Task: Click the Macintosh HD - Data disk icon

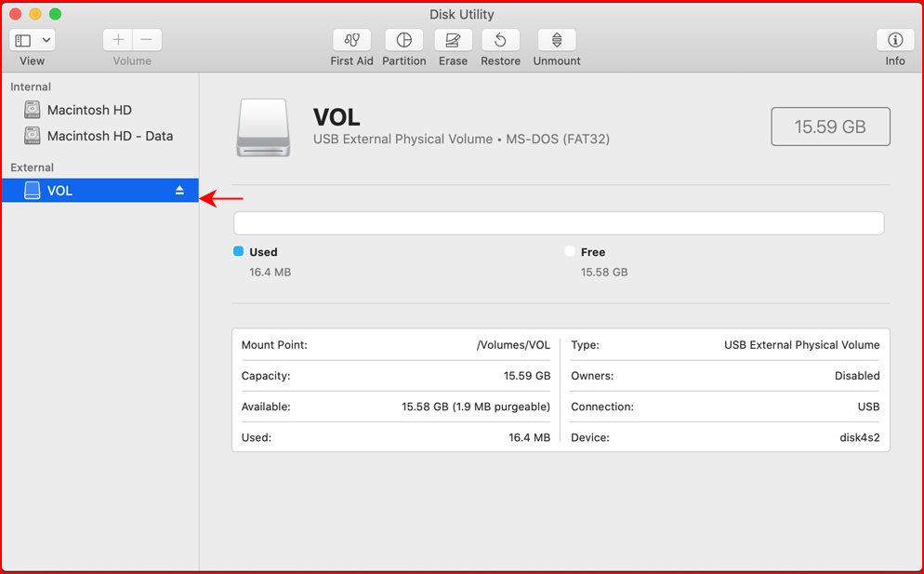Action: [x=32, y=136]
